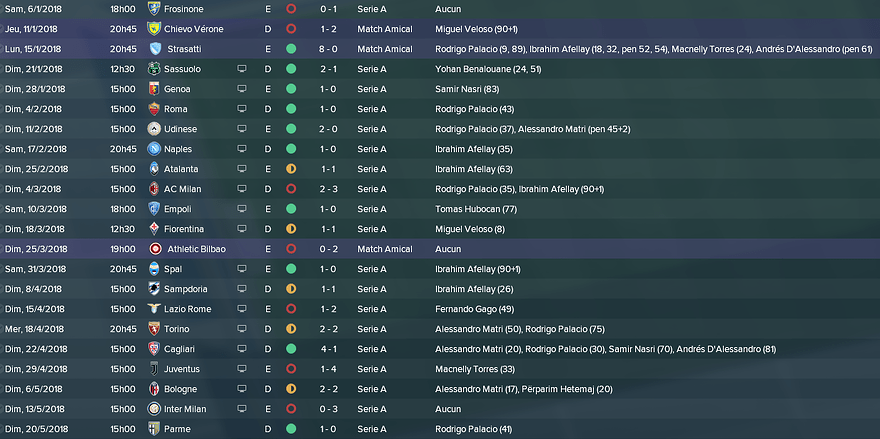Click the Juventus club badge
Viewport: 880px width, 439px height.
(x=154, y=369)
